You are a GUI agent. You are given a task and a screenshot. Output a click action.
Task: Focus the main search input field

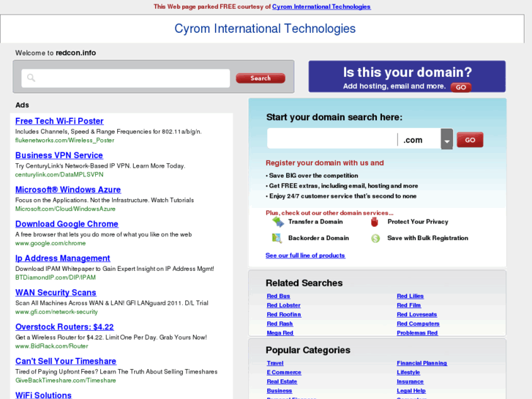[x=126, y=78]
